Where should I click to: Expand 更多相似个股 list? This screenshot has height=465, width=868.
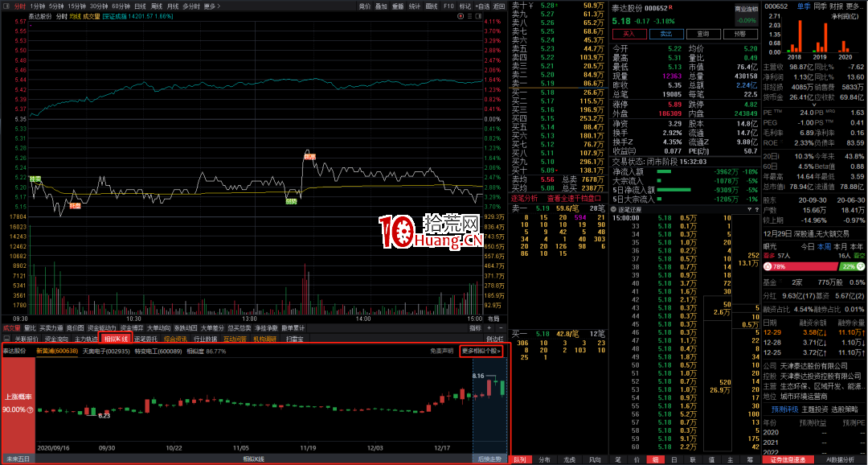(x=481, y=351)
